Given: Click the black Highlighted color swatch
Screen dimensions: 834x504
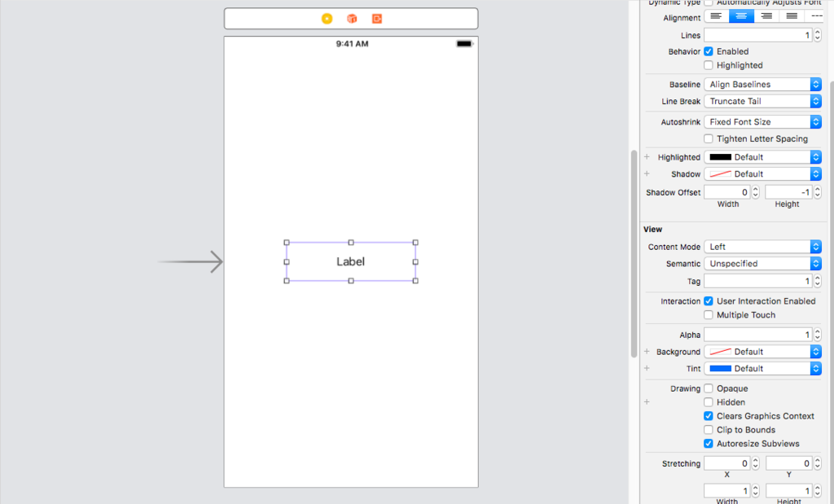Looking at the screenshot, I should point(720,157).
